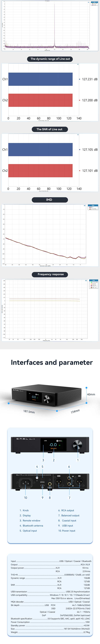Click "DoP256(USB), DoP64 (opt/coax)"
100x644 pixels.
tap(75, 615)
